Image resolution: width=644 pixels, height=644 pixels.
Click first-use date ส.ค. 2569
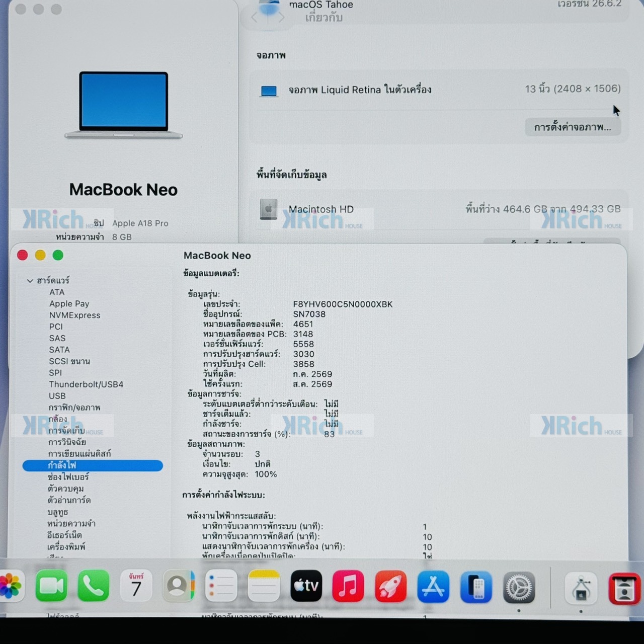312,384
